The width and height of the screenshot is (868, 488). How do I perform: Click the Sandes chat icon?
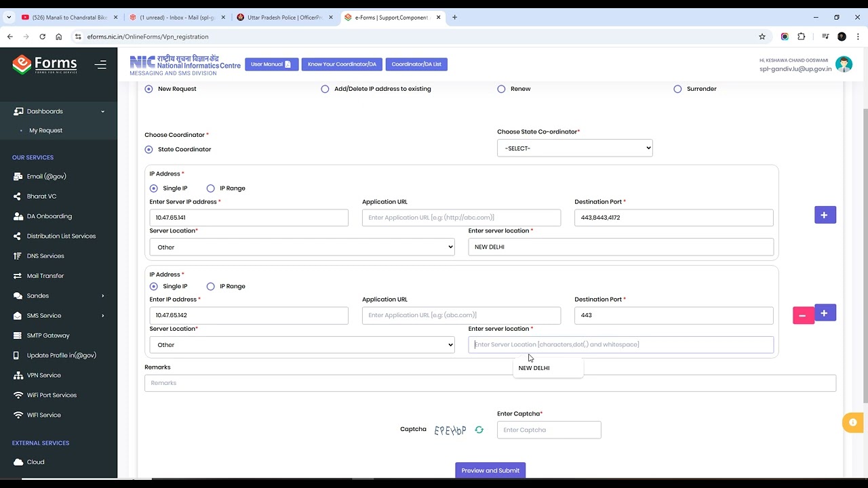coord(17,296)
